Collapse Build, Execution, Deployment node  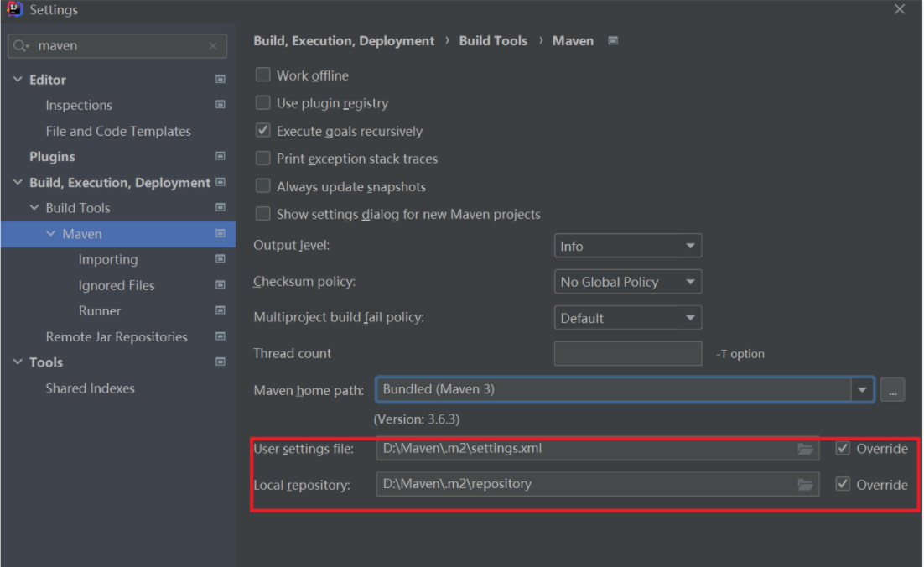(x=18, y=182)
